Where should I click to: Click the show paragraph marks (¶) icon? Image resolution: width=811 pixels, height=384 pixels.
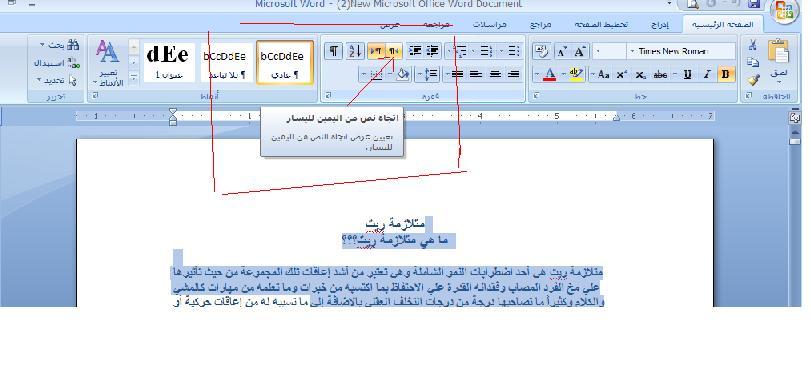[x=334, y=51]
